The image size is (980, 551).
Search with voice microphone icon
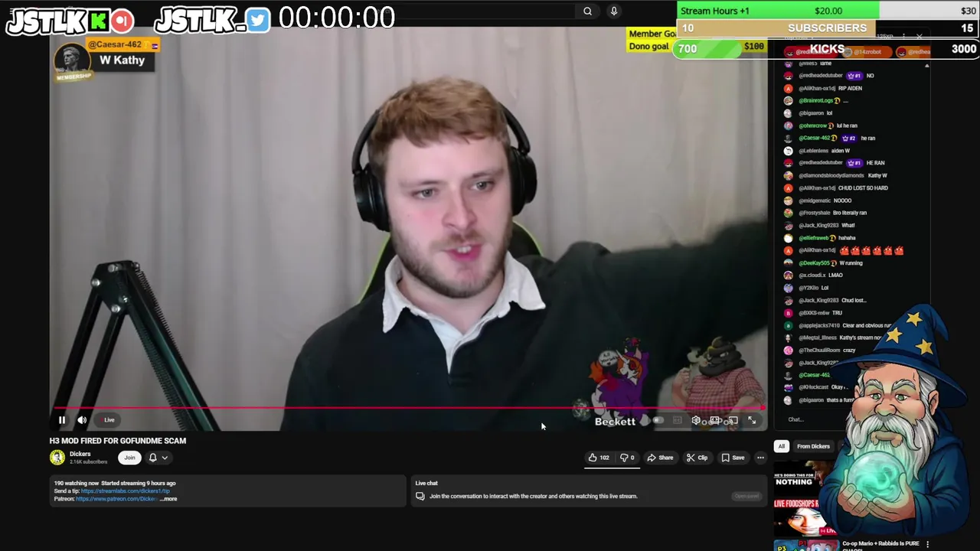coord(613,11)
